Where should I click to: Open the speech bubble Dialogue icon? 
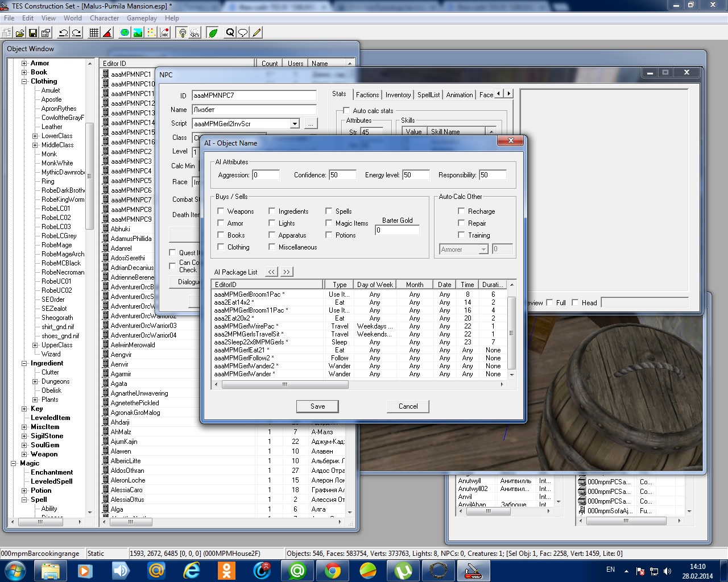pyautogui.click(x=243, y=33)
